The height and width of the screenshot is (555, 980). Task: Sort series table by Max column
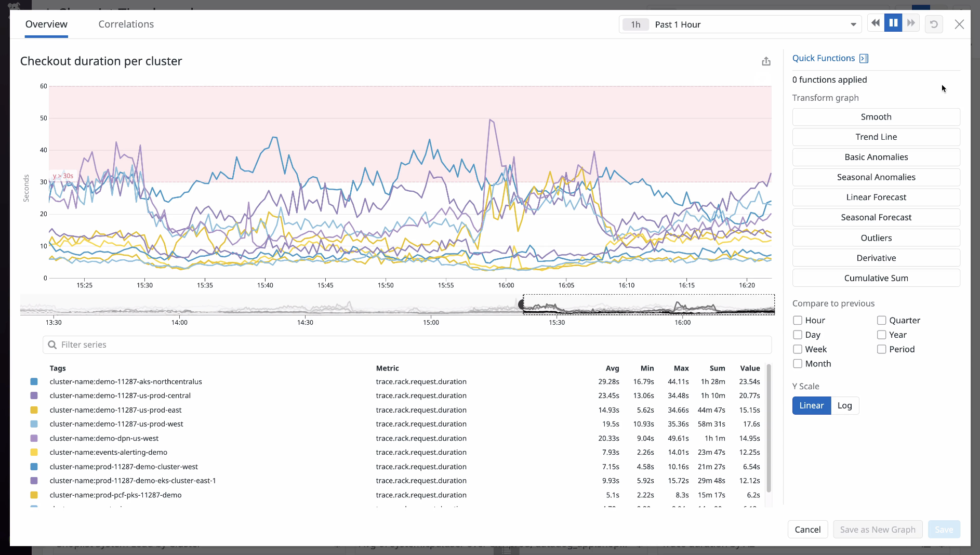tap(681, 368)
